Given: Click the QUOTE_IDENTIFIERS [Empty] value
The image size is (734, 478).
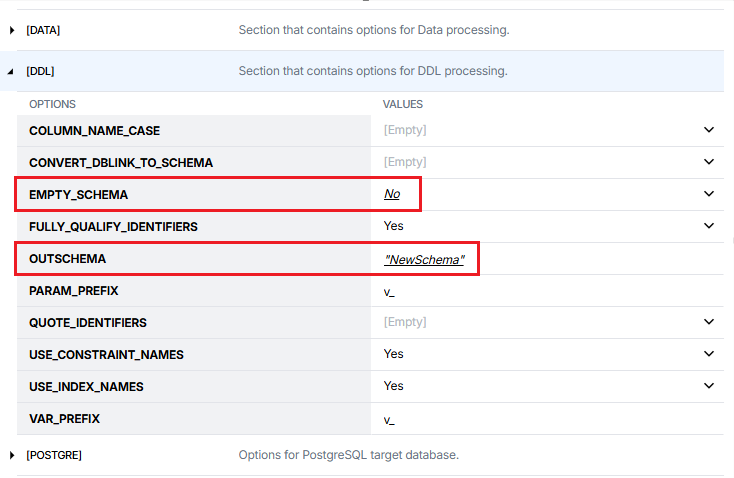Looking at the screenshot, I should tap(405, 322).
